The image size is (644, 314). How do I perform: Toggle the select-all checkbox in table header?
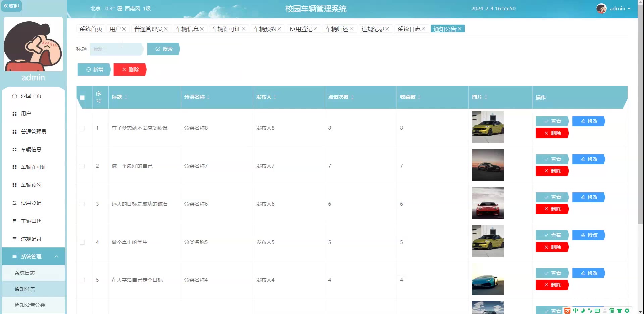(82, 98)
